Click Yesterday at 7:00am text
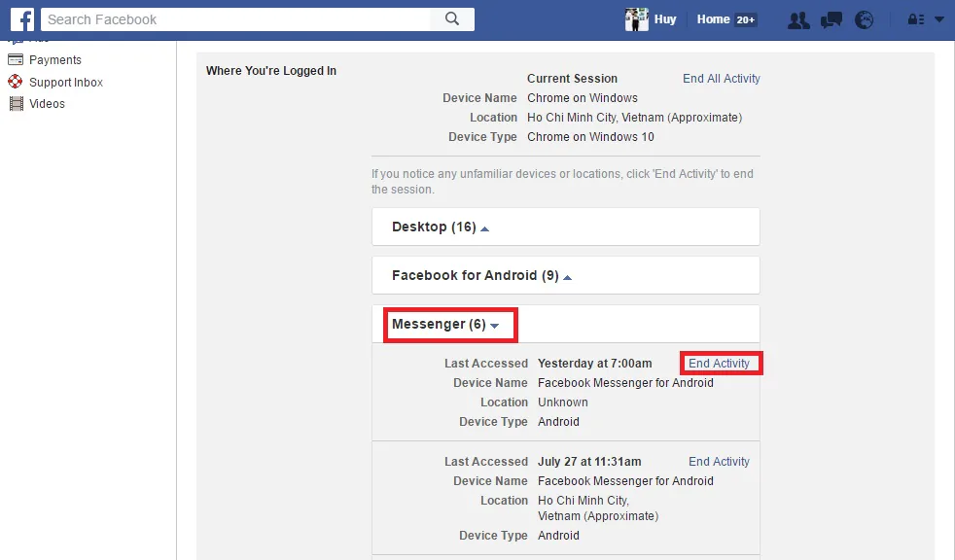This screenshot has width=955, height=560. tap(594, 364)
